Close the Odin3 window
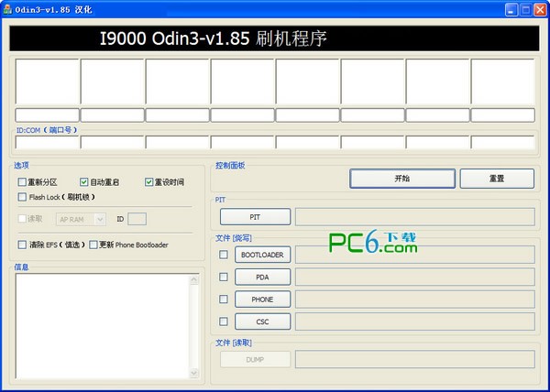This screenshot has width=550, height=392. tap(540, 10)
